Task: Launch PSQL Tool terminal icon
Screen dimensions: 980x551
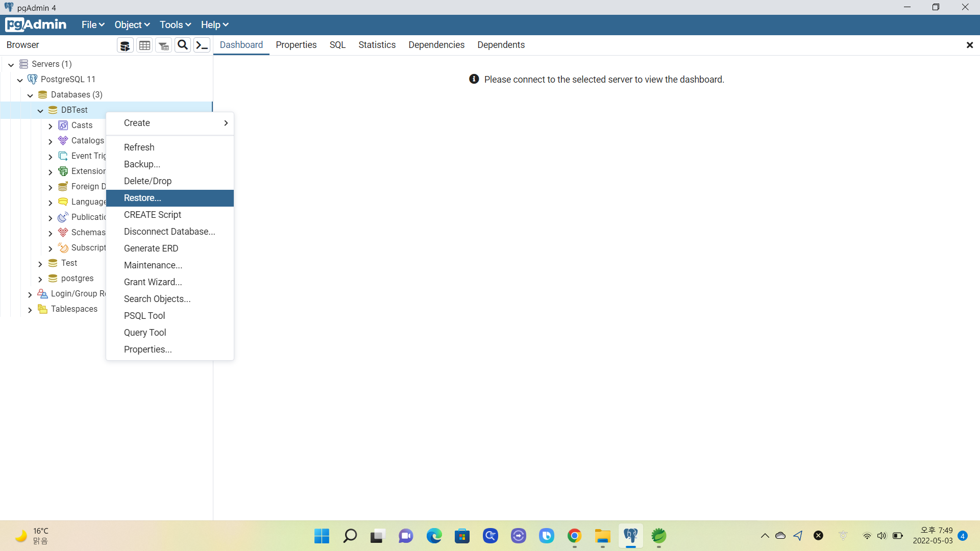Action: (202, 45)
